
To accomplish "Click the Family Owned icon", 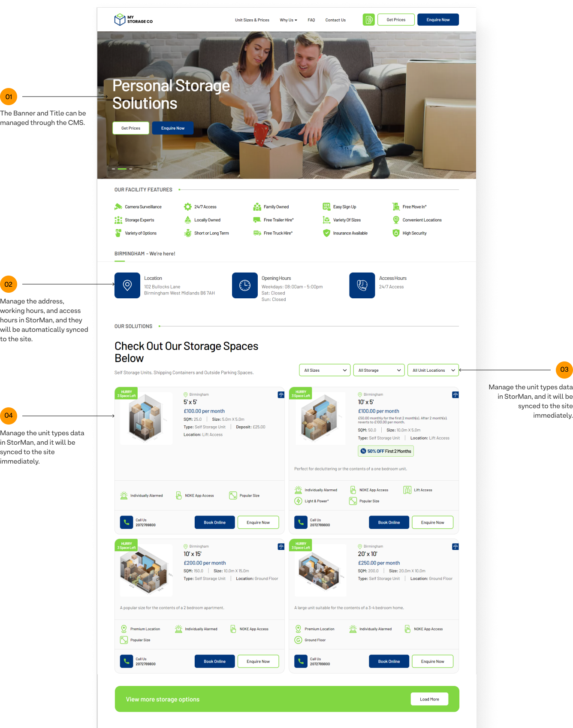I will pyautogui.click(x=257, y=207).
